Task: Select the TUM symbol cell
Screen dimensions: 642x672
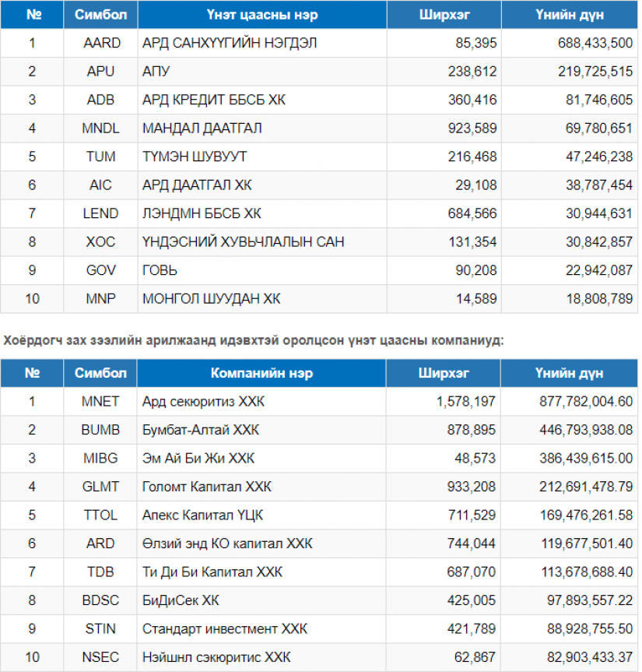Action: click(x=101, y=157)
